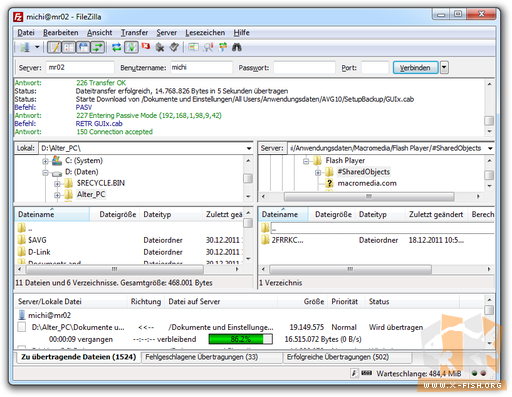Viewport: 512px width, 397px height.
Task: Open the Lesezeichen menu
Action: [205, 33]
